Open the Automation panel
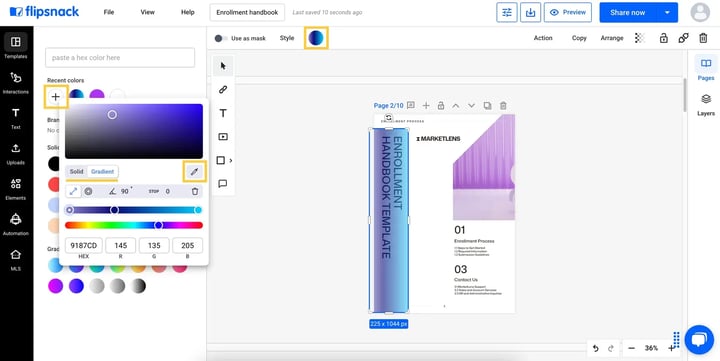The image size is (720, 361). click(16, 224)
